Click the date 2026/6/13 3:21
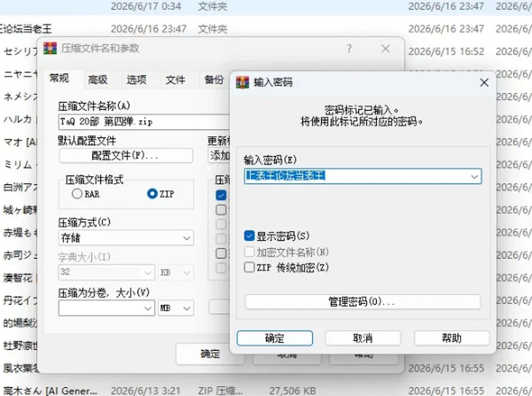Viewport: 532px width, 396px height. pyautogui.click(x=146, y=391)
